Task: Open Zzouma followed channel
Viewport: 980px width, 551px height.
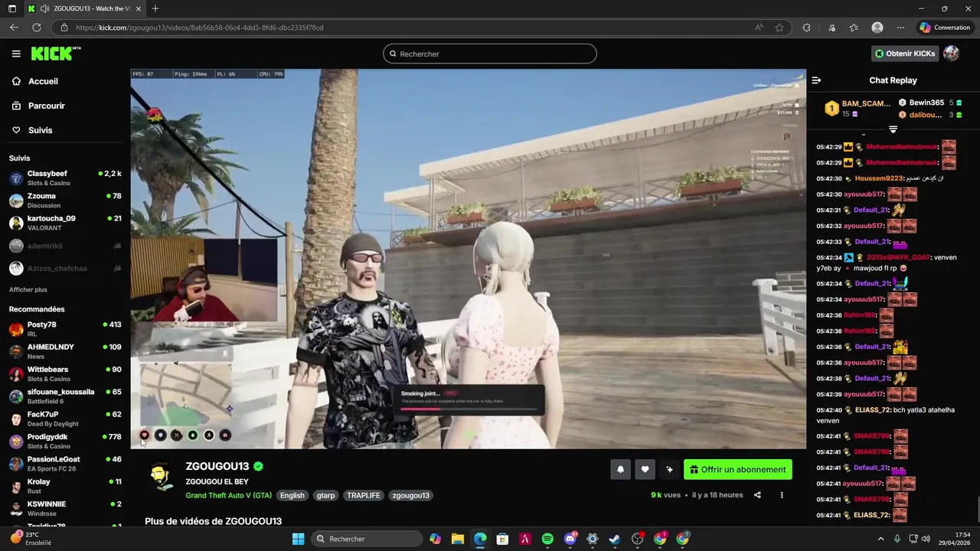Action: click(x=65, y=201)
